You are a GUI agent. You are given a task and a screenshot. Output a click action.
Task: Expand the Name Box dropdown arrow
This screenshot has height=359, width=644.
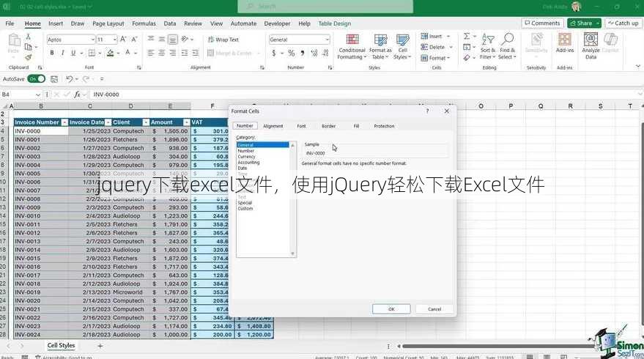pyautogui.click(x=38, y=95)
